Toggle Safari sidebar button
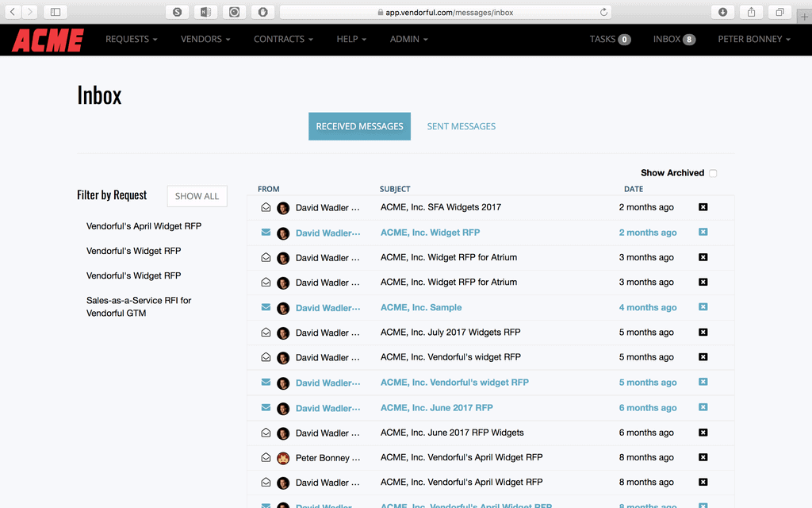 [x=56, y=12]
